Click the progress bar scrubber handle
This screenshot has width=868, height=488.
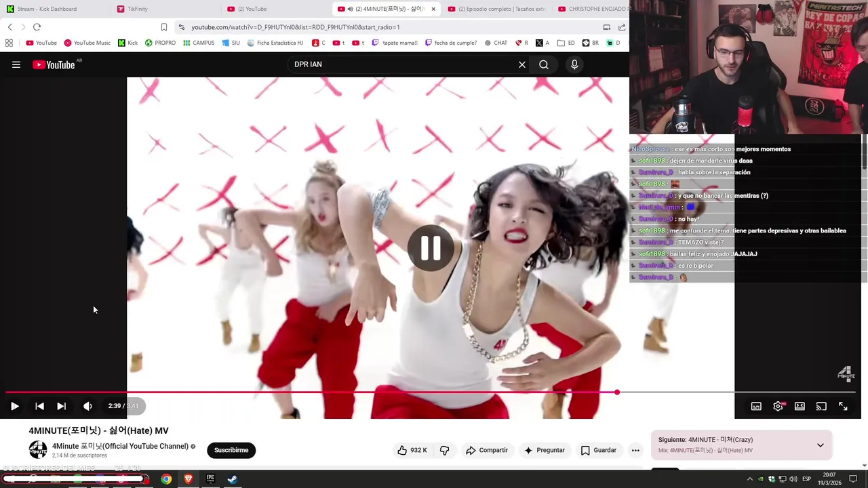(617, 392)
